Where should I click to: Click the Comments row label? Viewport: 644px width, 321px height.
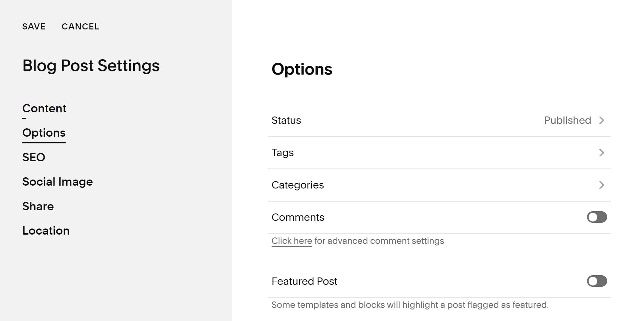pyautogui.click(x=298, y=217)
